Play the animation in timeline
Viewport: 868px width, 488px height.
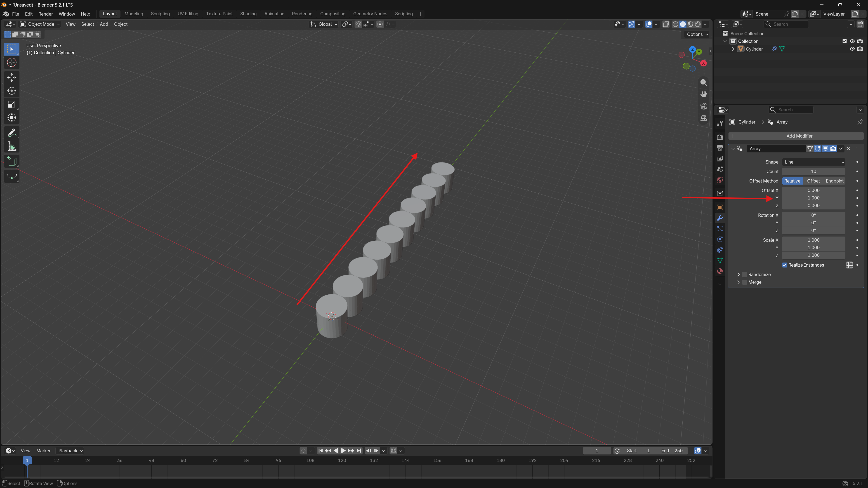(343, 451)
